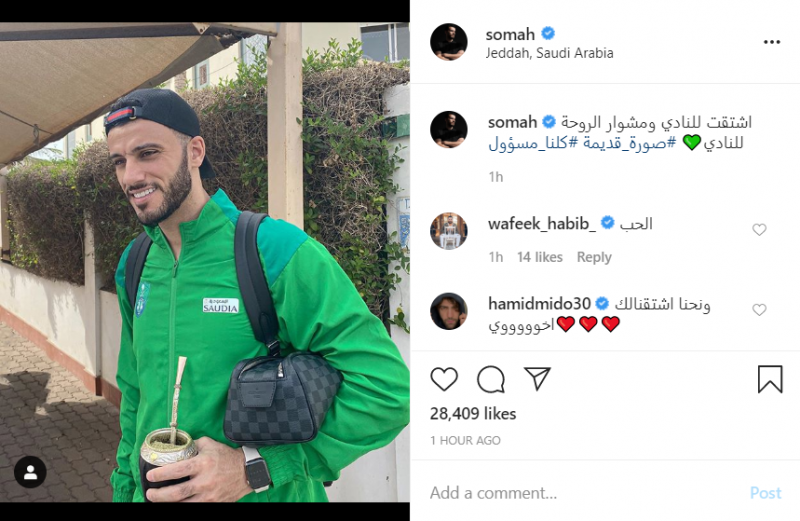This screenshot has height=521, width=800.
Task: View 14 likes on wafeek_habib_ comment
Action: click(540, 257)
